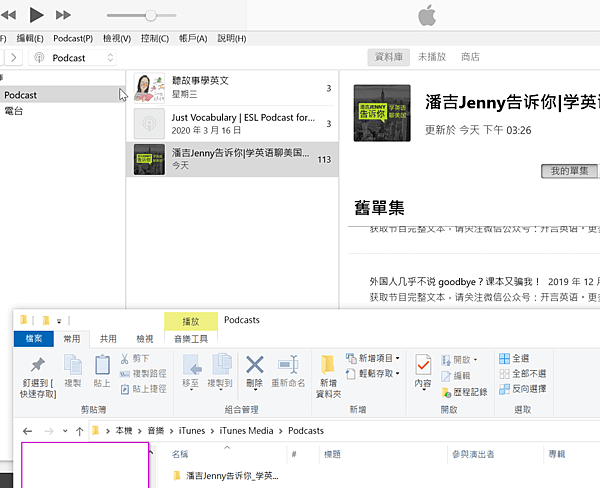Click the 貼上 paste icon
Viewport: 600px width, 488px height.
point(102,364)
